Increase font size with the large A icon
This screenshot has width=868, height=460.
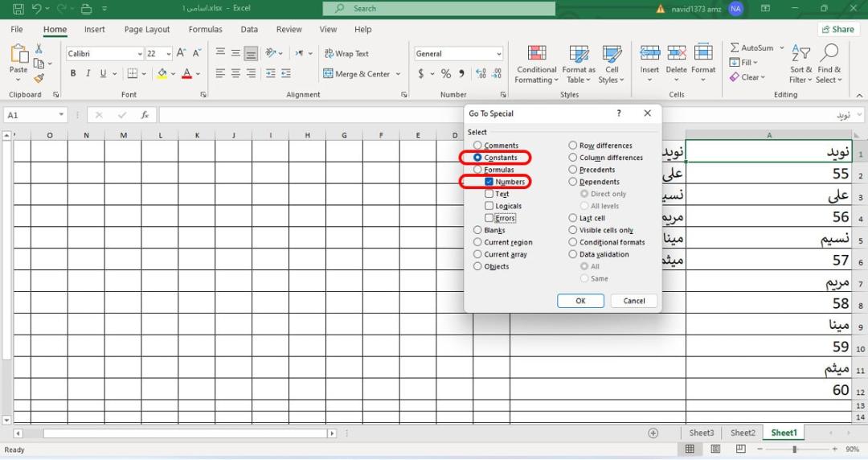181,53
